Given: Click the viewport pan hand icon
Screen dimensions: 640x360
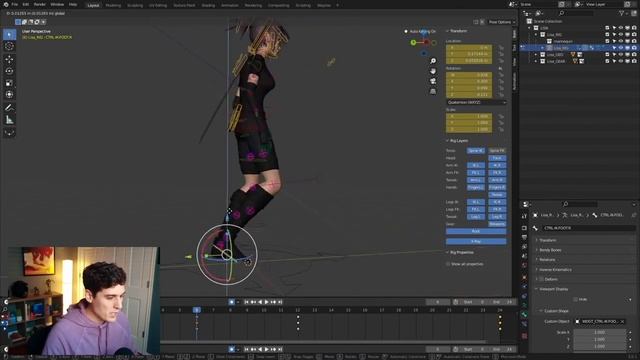Looking at the screenshot, I should [x=433, y=71].
